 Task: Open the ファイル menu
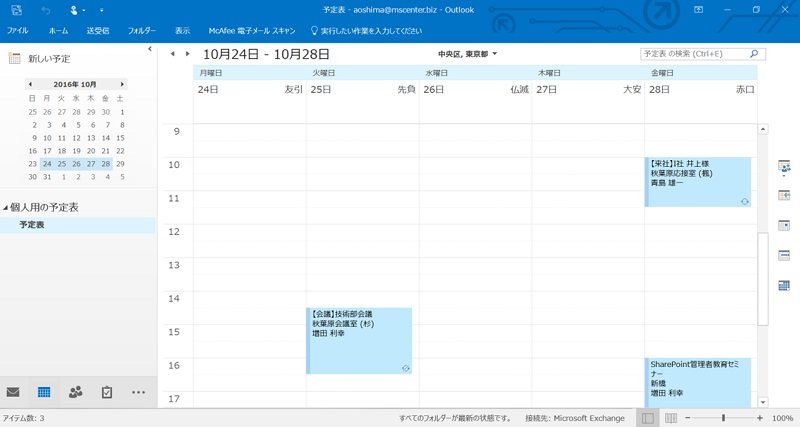pos(17,31)
